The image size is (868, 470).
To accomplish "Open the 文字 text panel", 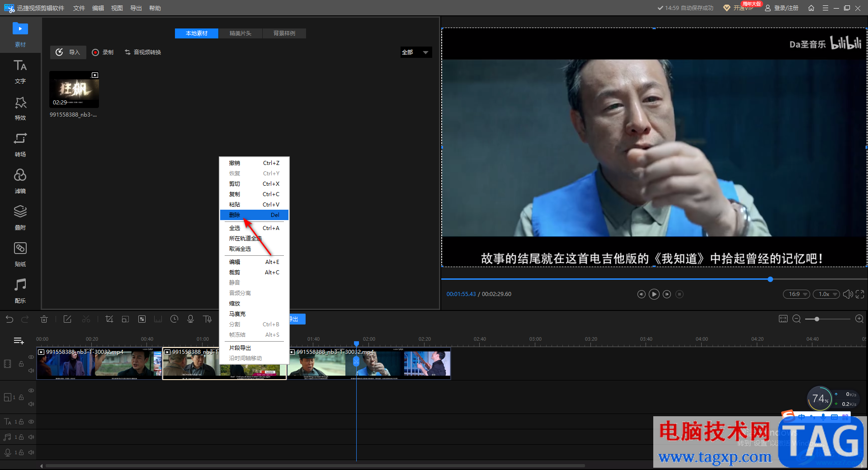I will click(20, 71).
